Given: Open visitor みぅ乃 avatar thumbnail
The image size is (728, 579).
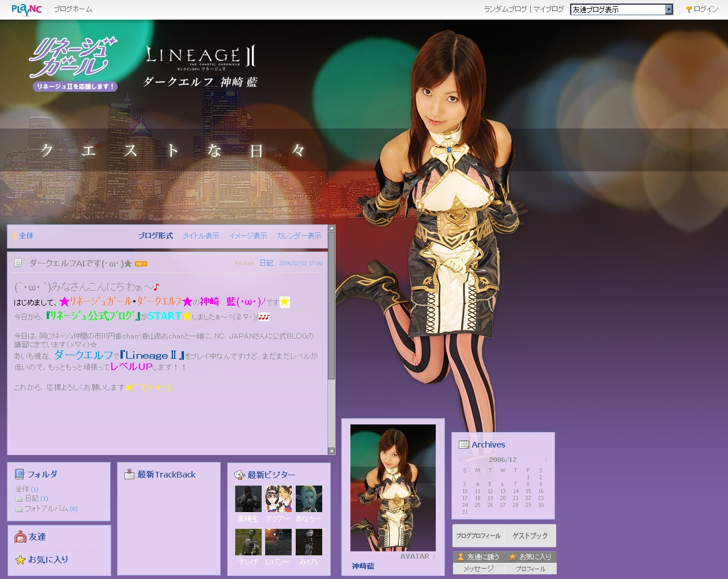Looking at the screenshot, I should pyautogui.click(x=309, y=542).
